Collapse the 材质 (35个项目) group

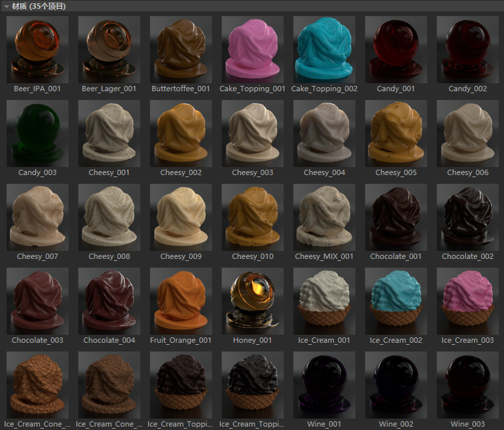(x=7, y=7)
